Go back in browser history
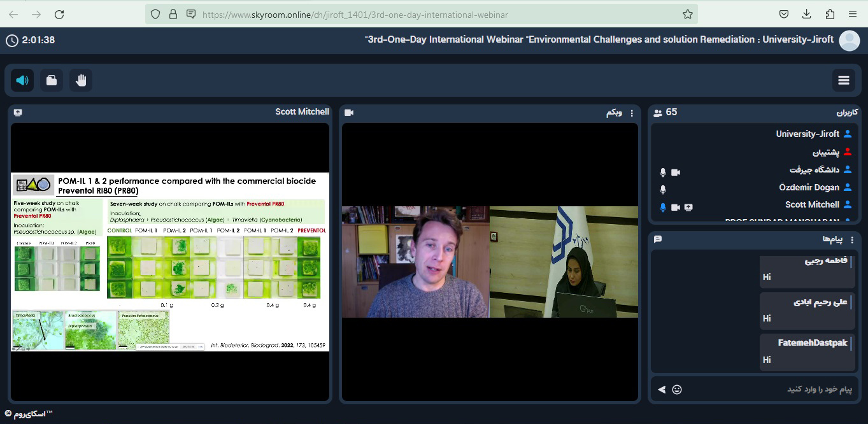 (x=13, y=14)
